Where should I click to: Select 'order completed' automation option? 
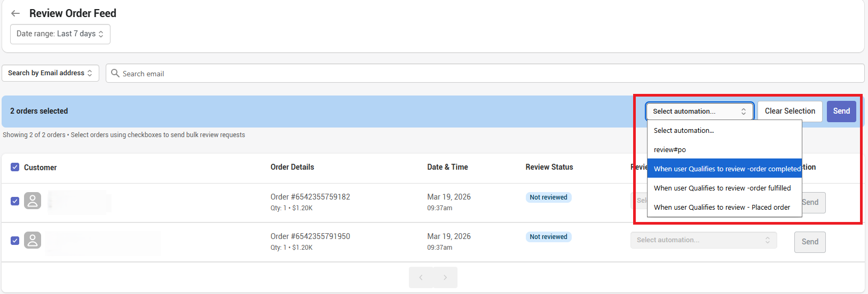(724, 169)
